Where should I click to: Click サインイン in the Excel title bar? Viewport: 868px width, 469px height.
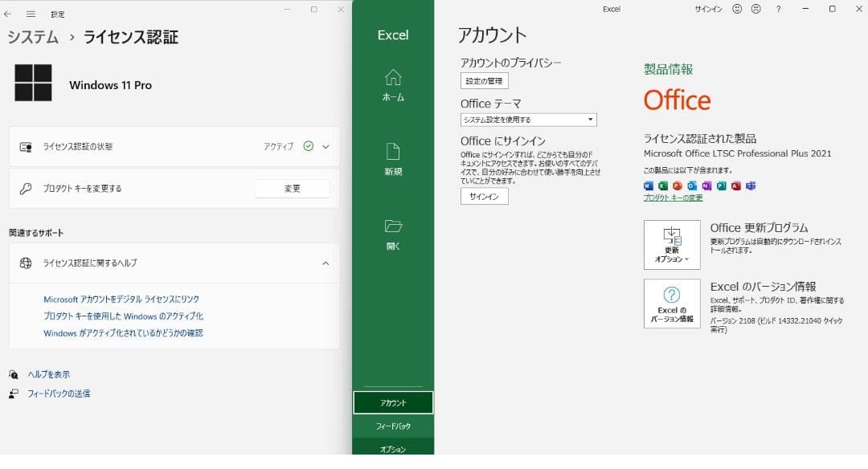point(708,9)
